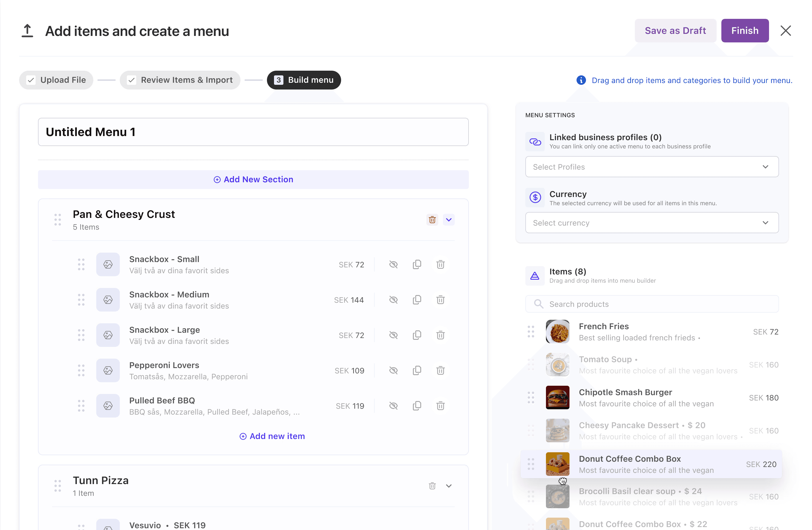This screenshot has width=812, height=530.
Task: Duplicate the Pulled Beef BBQ item
Action: tap(416, 406)
